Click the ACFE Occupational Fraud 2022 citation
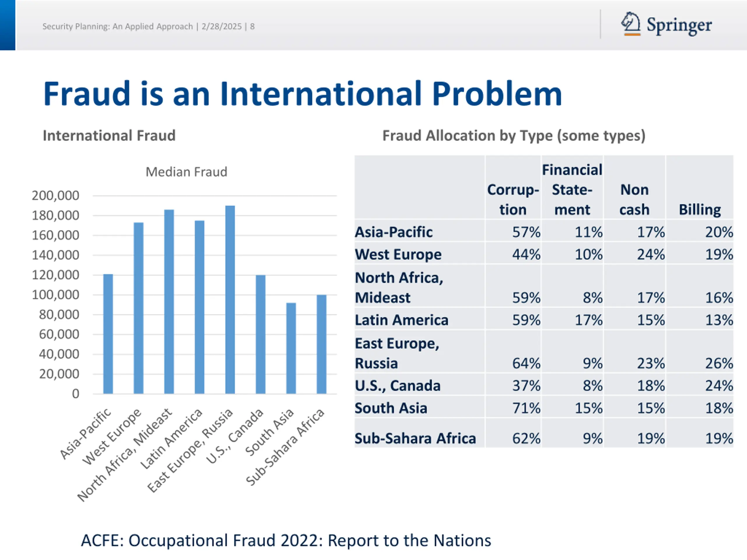Image resolution: width=747 pixels, height=560 pixels. [286, 540]
